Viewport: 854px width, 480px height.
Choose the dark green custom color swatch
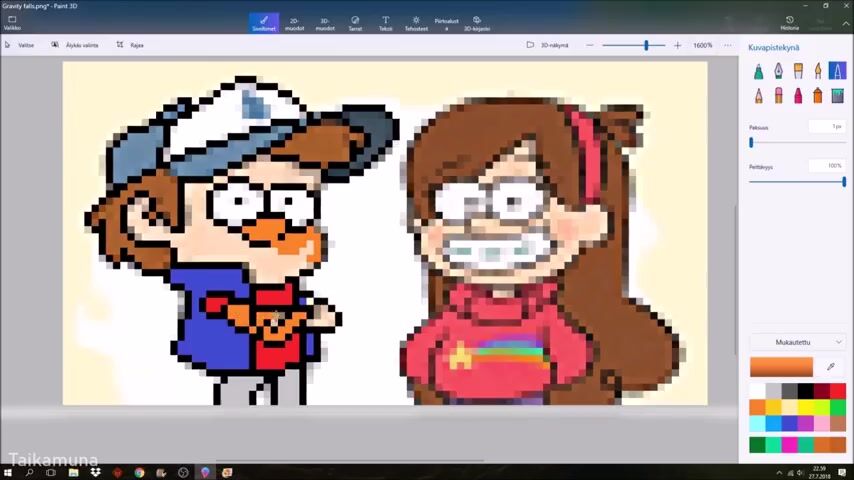pos(758,445)
